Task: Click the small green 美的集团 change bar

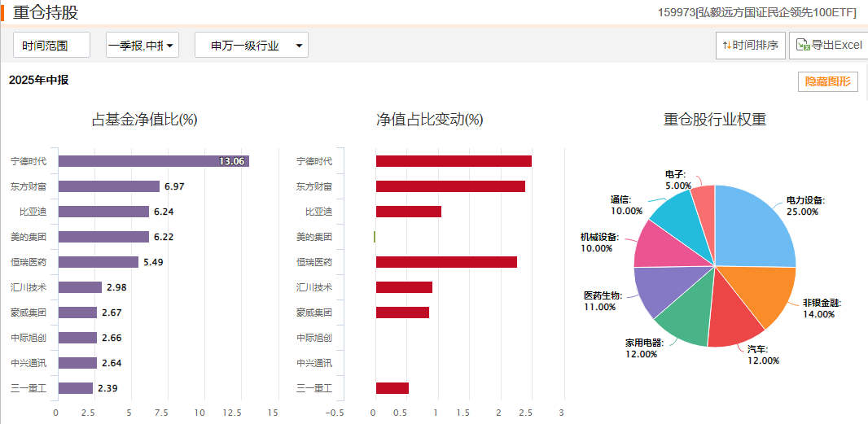Action: point(375,237)
